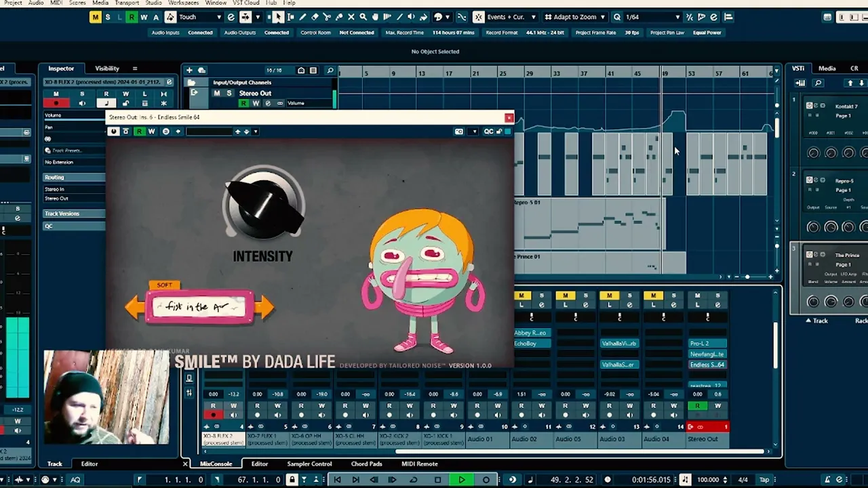Toggle Record Enable in Inspector
The height and width of the screenshot is (488, 868).
56,103
